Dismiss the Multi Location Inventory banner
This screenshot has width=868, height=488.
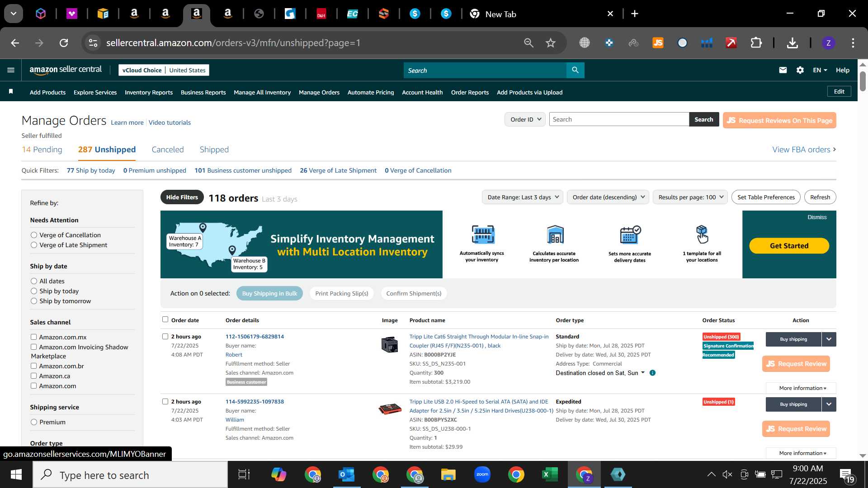click(817, 217)
